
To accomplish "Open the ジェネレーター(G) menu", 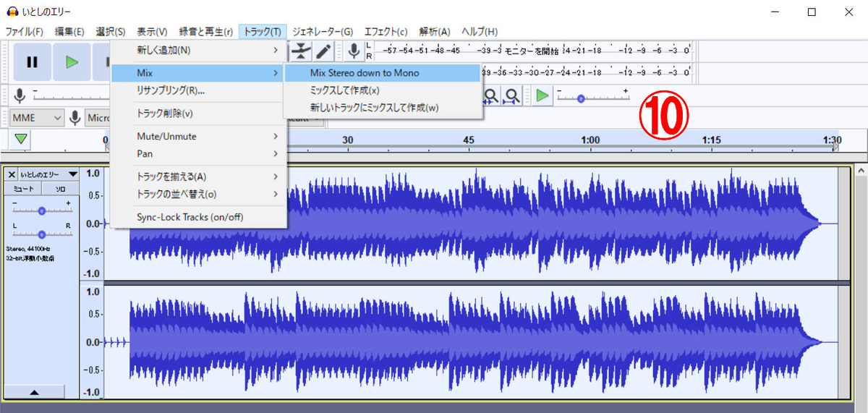I will coord(323,32).
